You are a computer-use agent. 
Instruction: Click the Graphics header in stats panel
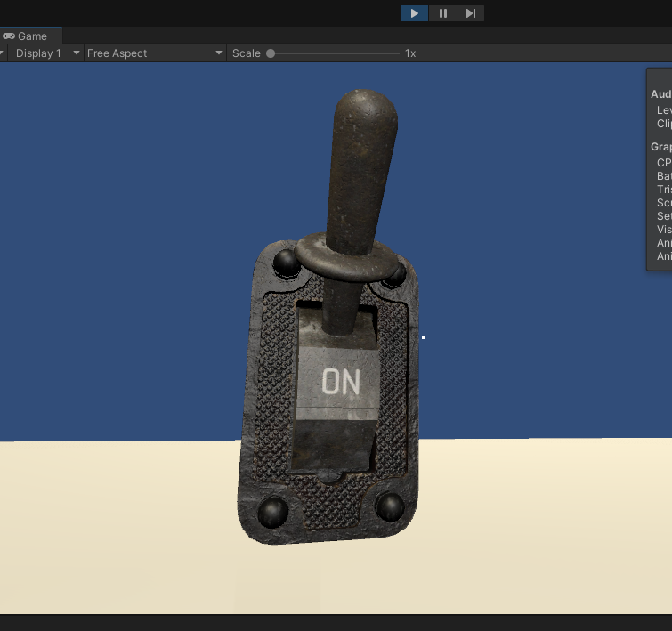661,147
